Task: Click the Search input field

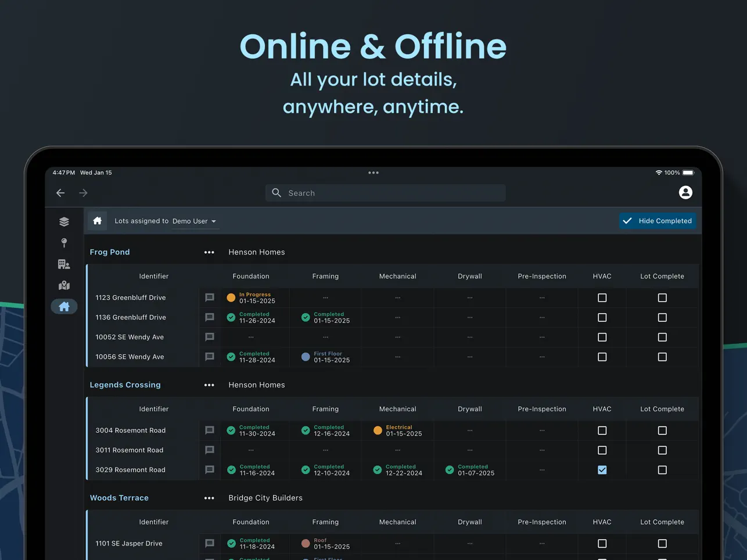Action: [386, 193]
